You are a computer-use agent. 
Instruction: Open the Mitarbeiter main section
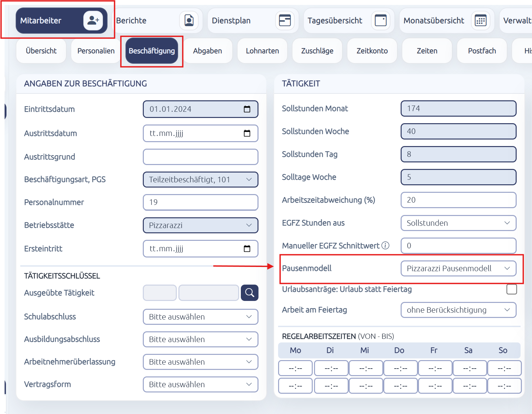click(x=61, y=21)
